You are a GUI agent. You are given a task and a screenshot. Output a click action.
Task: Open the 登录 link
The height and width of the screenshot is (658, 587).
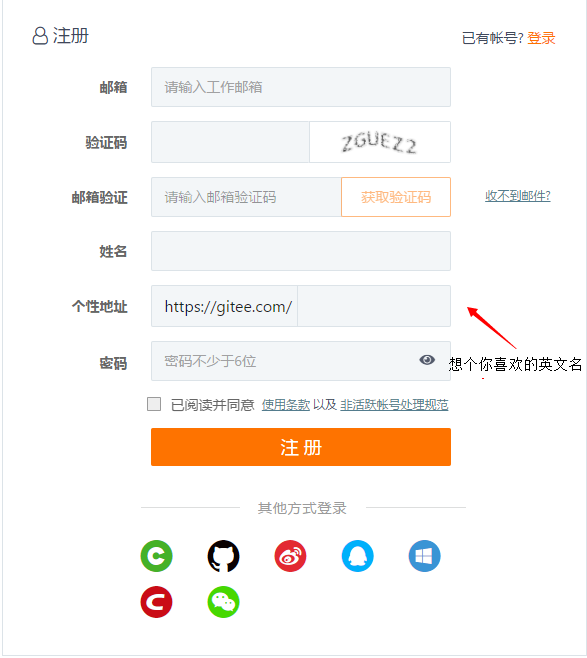pos(541,38)
